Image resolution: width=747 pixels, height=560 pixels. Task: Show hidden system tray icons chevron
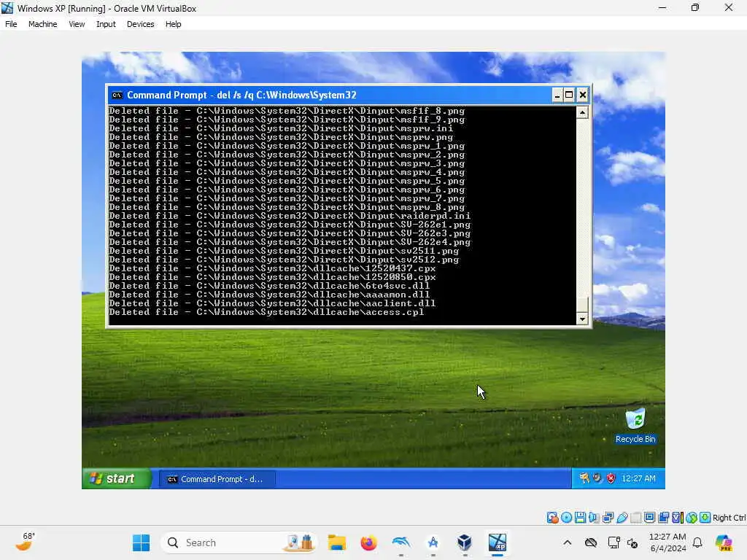coord(567,542)
